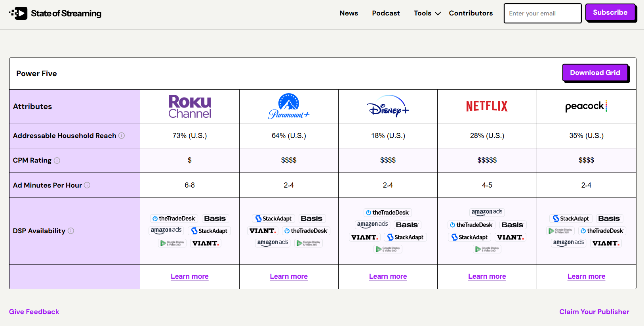Show info tooltip for DSP Availability

point(71,231)
